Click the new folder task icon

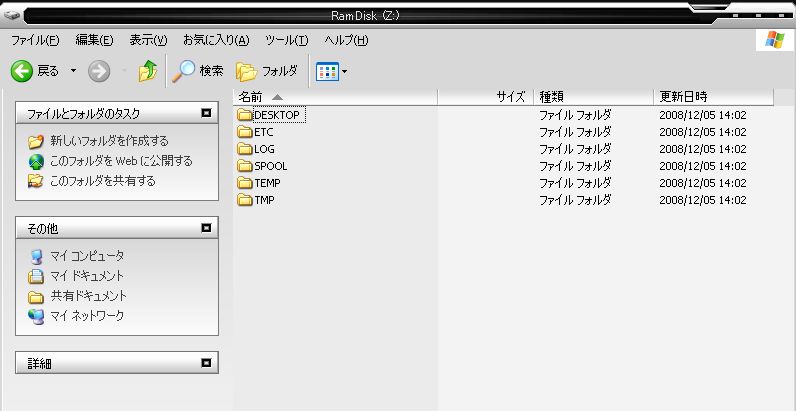coord(36,141)
